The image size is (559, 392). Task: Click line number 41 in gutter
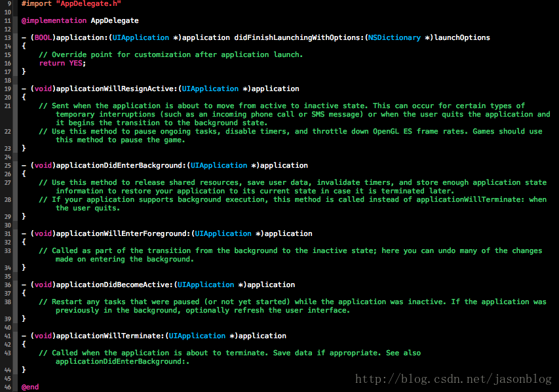click(x=7, y=336)
